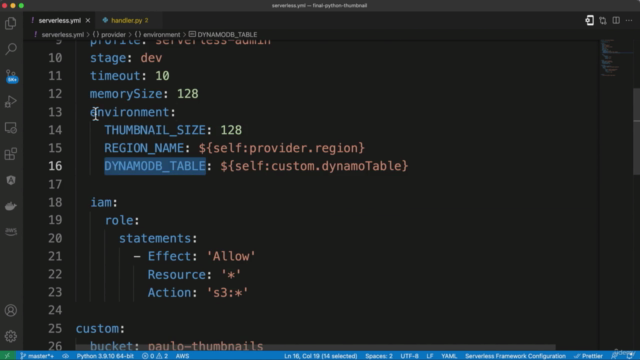Click the AWS status bar item
640x360 pixels.
pyautogui.click(x=182, y=356)
